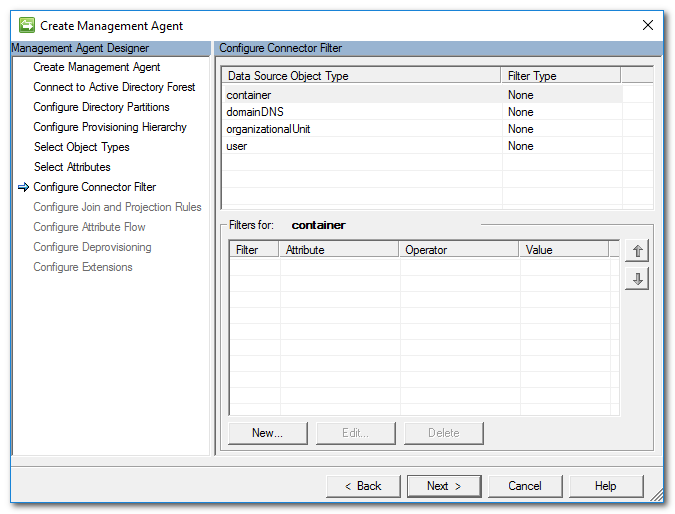Proceed with the Next button
The width and height of the screenshot is (675, 514).
point(444,486)
